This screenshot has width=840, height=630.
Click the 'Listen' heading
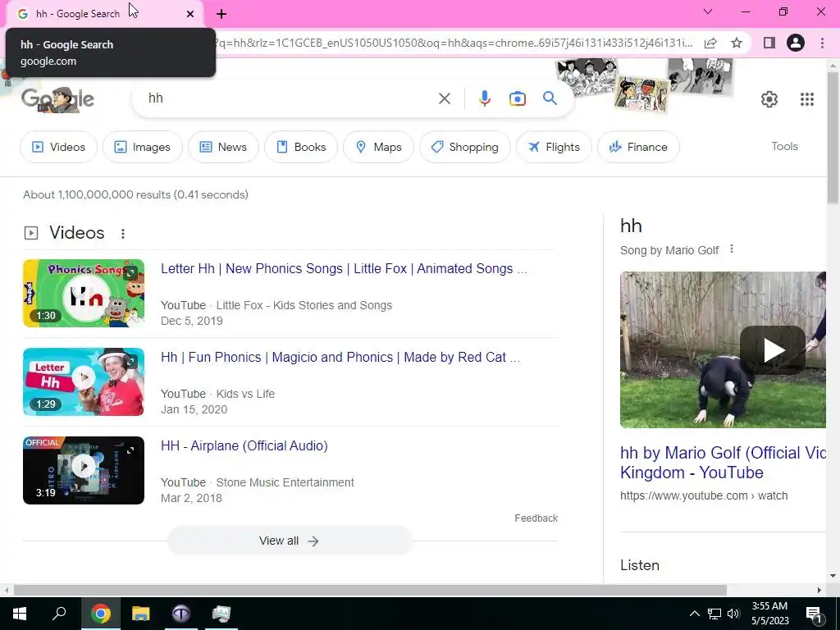pyautogui.click(x=640, y=565)
